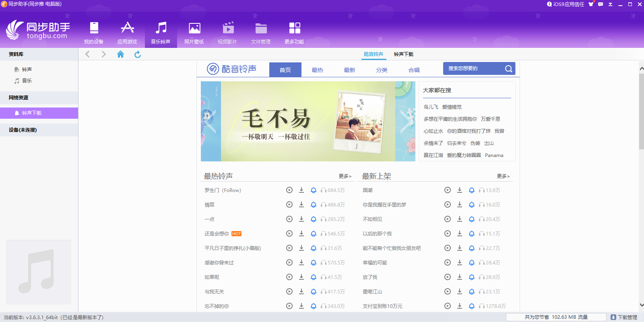Click the refresh icon in navigation bar
The image size is (644, 322).
(x=138, y=54)
